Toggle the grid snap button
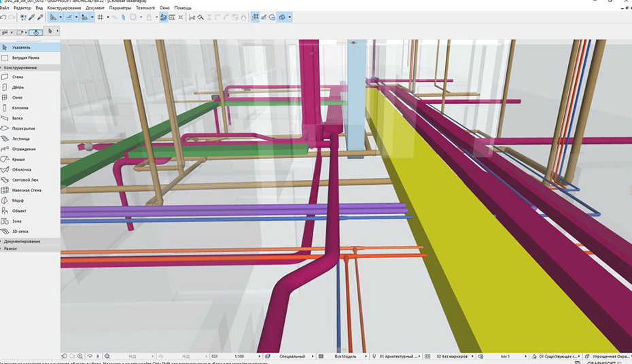This screenshot has height=364, width=632. pos(101,17)
